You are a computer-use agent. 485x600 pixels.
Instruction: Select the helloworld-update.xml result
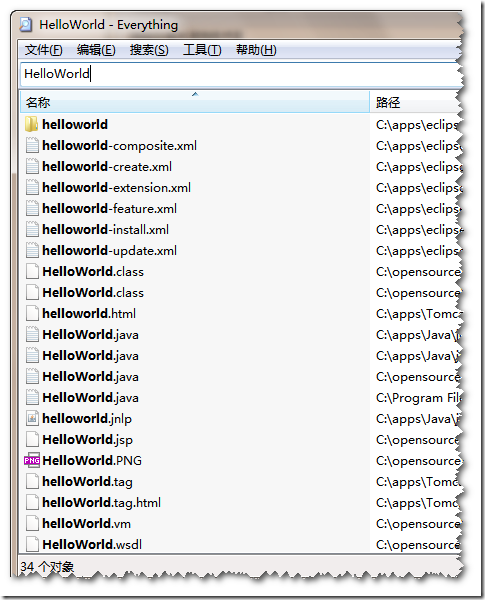pos(240,251)
